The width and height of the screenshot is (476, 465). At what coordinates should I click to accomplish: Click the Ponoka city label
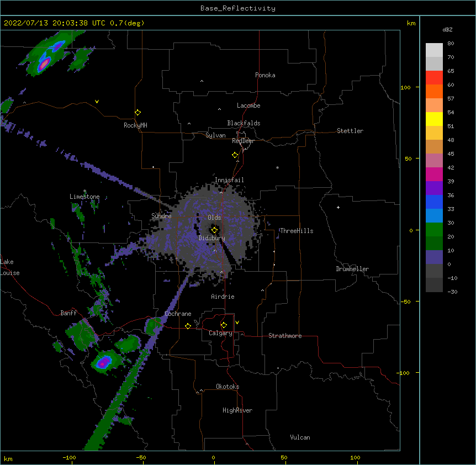[x=265, y=75]
